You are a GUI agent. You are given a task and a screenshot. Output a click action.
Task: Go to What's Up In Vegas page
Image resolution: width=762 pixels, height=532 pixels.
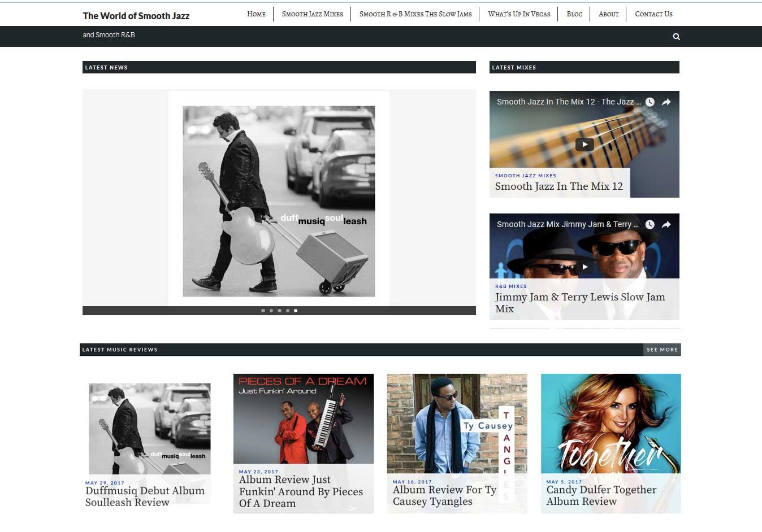coord(519,14)
